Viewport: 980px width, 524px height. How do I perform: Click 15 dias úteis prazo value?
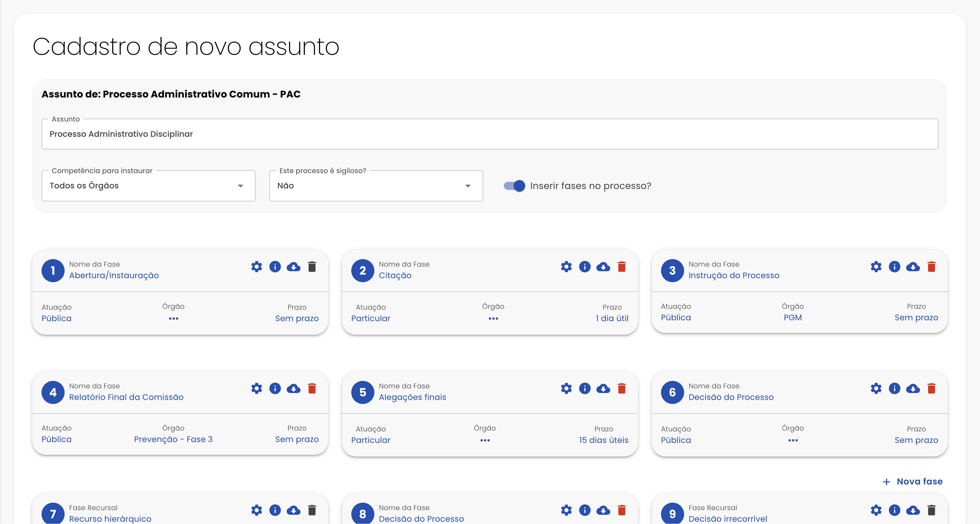click(604, 440)
